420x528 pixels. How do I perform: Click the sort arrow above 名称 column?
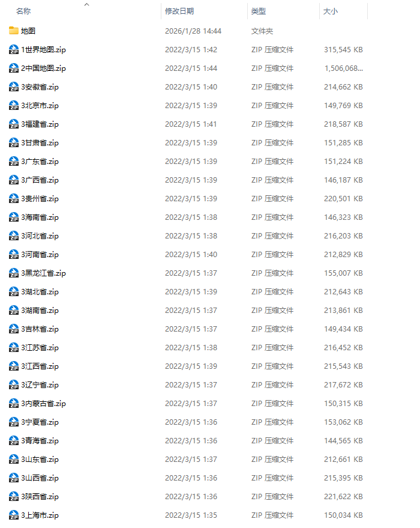[x=87, y=4]
